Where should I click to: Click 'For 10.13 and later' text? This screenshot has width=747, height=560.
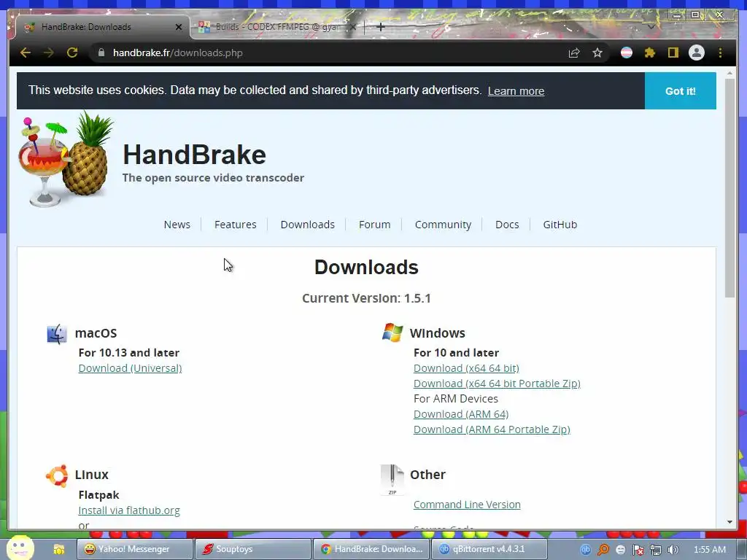click(x=128, y=353)
